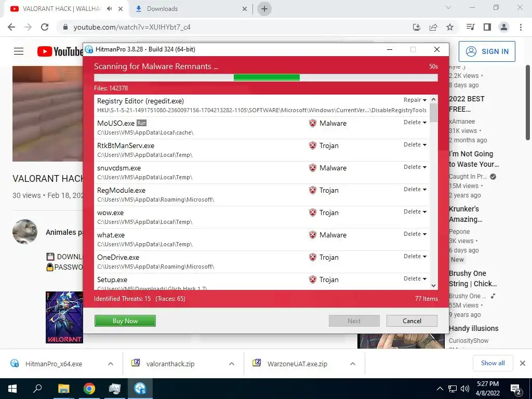
Task: Open Delete dropdown for snuvcdsm.exe
Action: 415,167
